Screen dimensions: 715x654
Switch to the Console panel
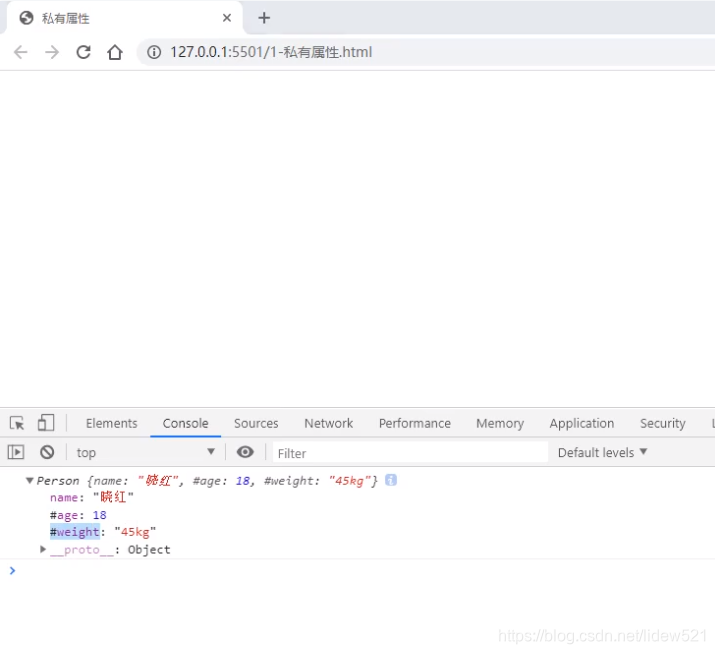point(185,423)
